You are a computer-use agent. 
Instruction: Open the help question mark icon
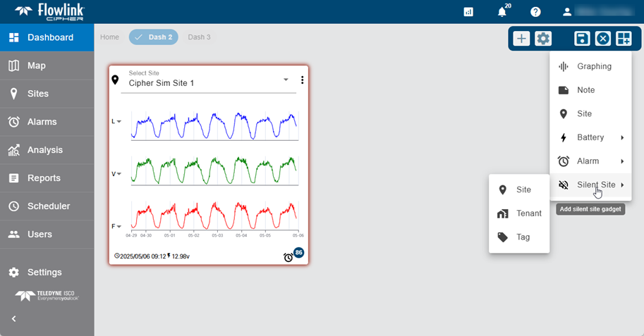(x=535, y=12)
